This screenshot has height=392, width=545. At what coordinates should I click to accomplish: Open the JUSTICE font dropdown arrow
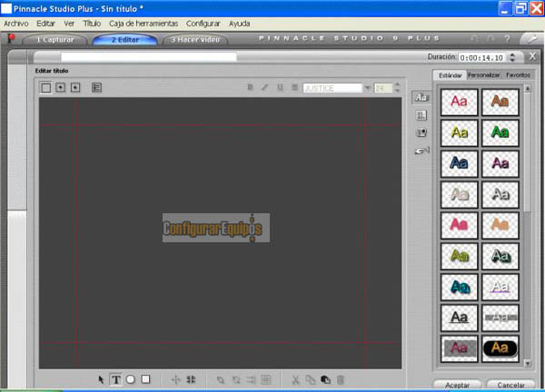tap(367, 88)
